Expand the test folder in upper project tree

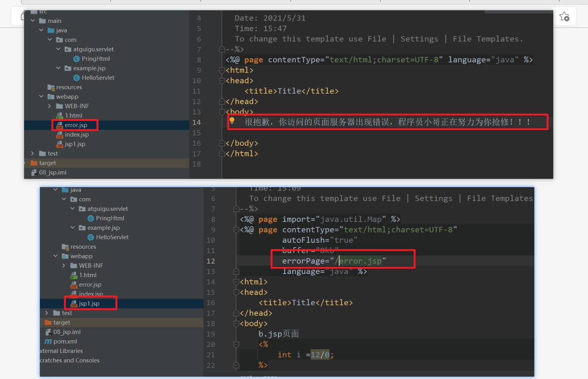coord(33,154)
